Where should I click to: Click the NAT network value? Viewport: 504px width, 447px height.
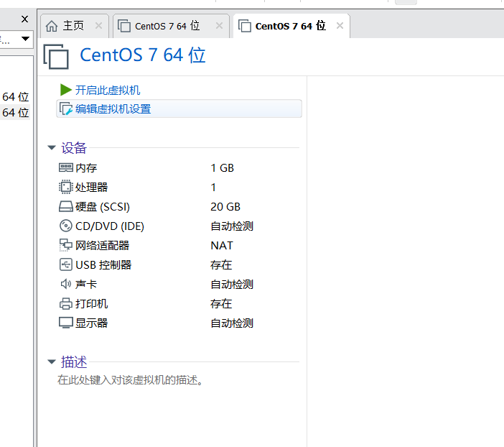[222, 246]
